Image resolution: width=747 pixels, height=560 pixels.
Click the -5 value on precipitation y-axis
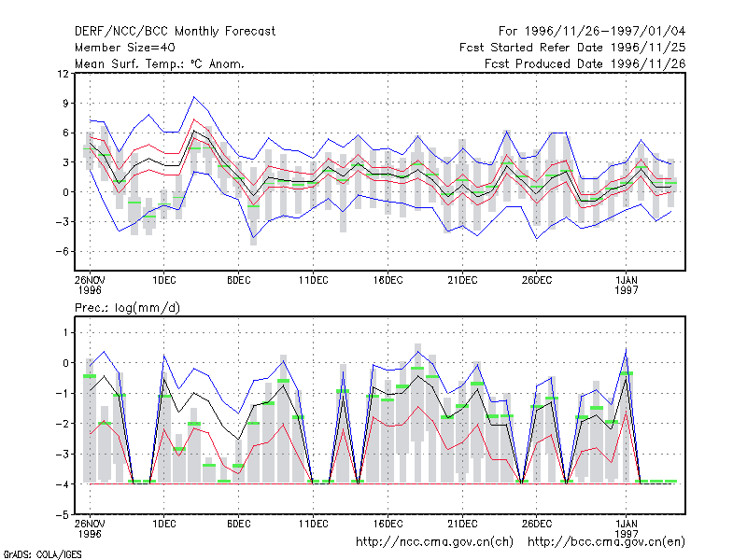(x=62, y=515)
